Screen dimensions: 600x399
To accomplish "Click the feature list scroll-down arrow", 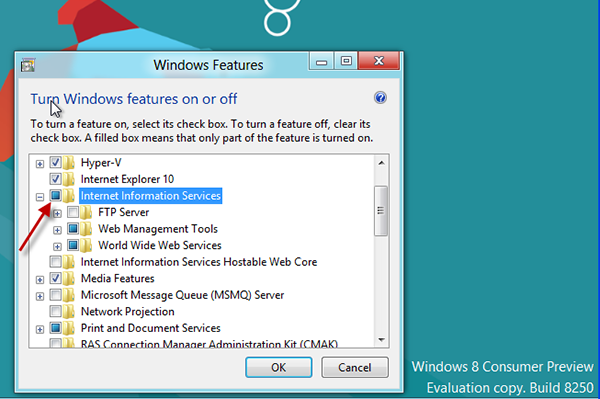I will (381, 340).
